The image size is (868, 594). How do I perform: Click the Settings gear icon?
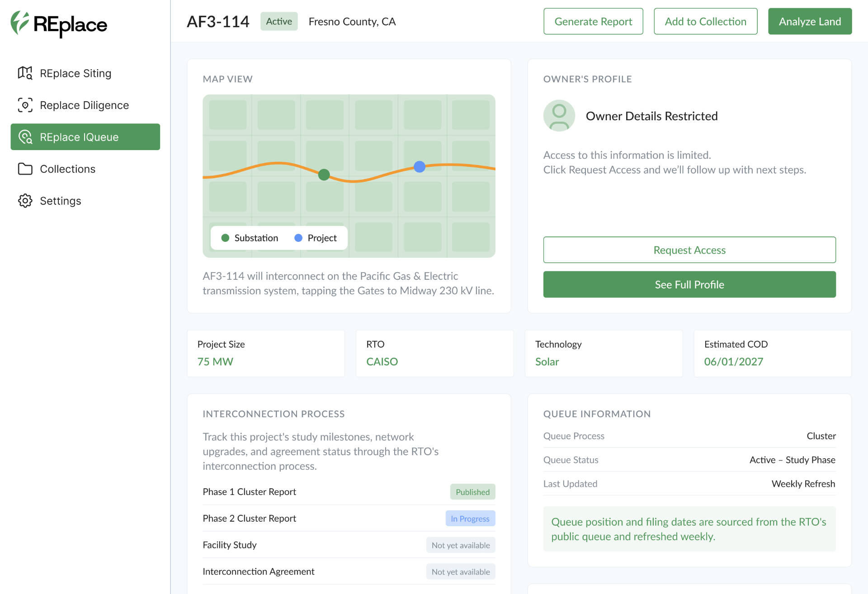click(x=25, y=201)
